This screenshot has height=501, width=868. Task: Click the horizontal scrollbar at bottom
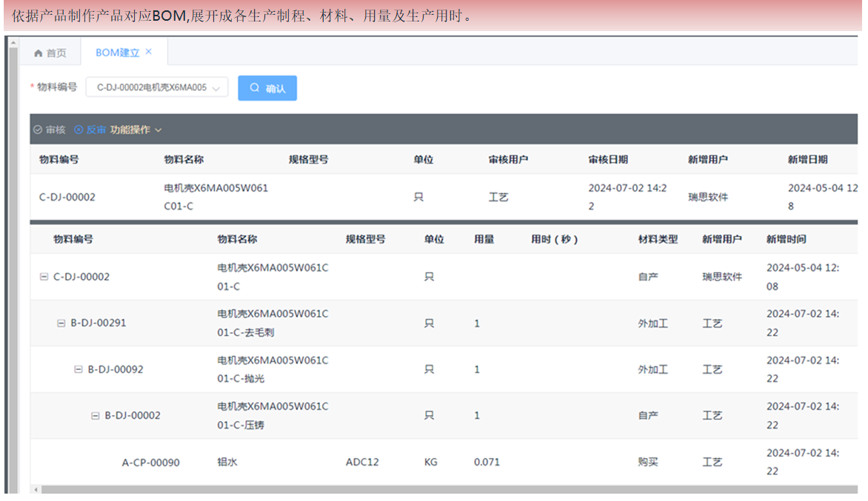coord(450,490)
